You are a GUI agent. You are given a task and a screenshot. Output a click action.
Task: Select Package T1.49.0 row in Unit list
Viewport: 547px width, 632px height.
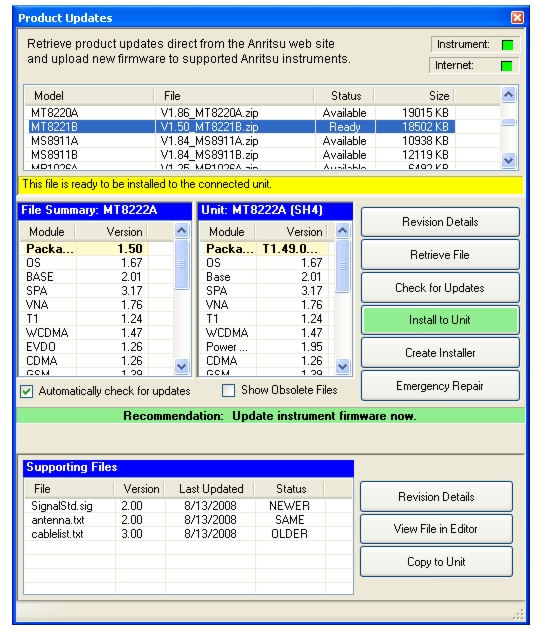[266, 249]
